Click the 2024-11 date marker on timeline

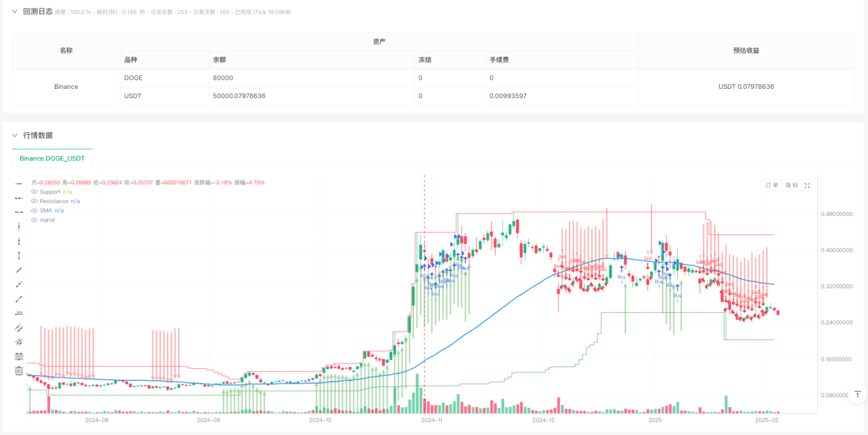(431, 420)
